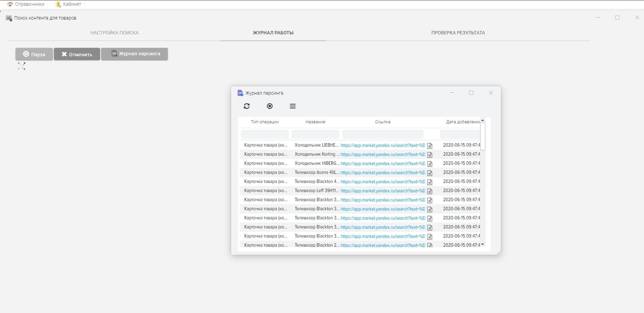Click the log table scrollbar thumb
The height and width of the screenshot is (313, 644).
pos(483,136)
